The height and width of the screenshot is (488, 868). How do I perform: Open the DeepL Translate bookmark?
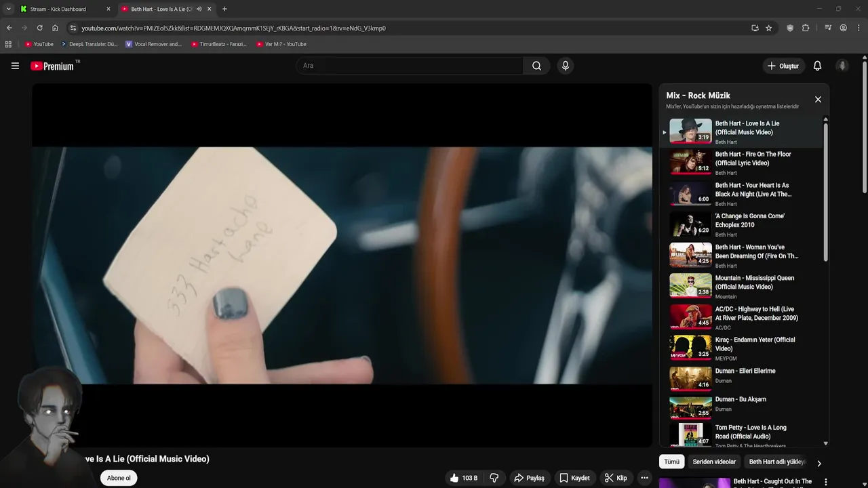[90, 44]
